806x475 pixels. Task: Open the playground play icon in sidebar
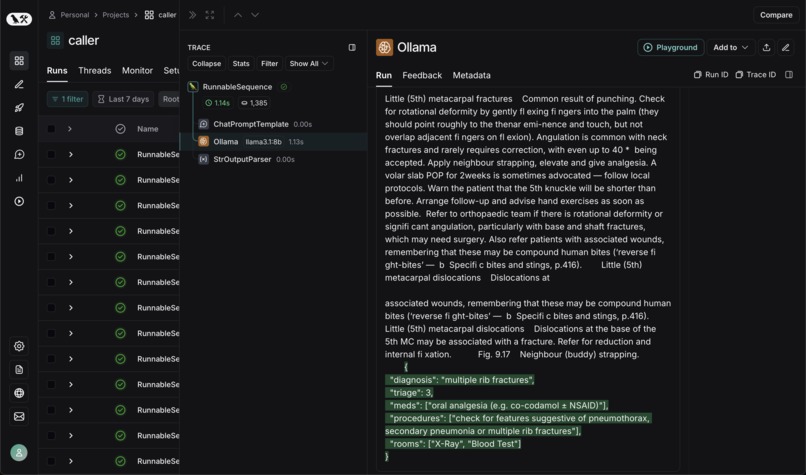(x=19, y=201)
